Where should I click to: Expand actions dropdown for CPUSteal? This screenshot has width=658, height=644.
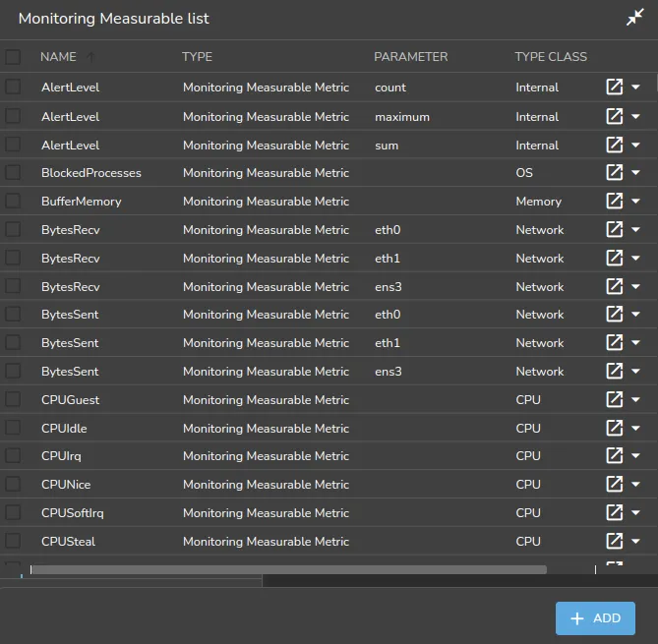point(635,542)
